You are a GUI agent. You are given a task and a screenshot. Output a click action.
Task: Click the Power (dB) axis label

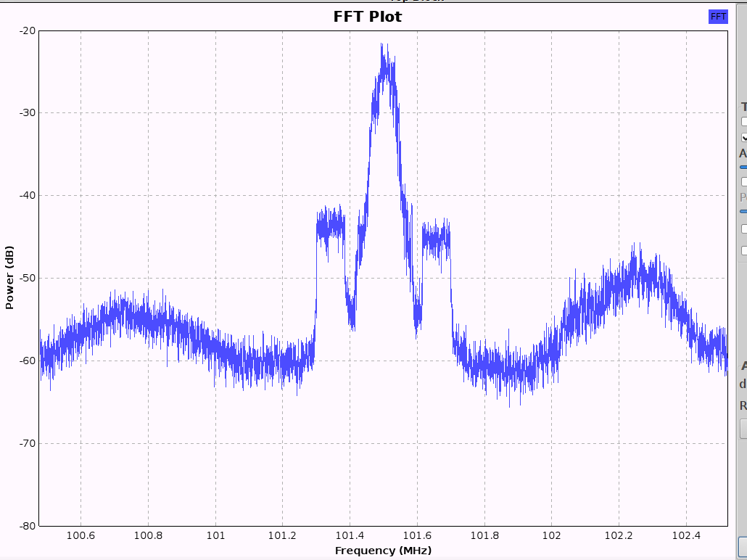pos(9,278)
